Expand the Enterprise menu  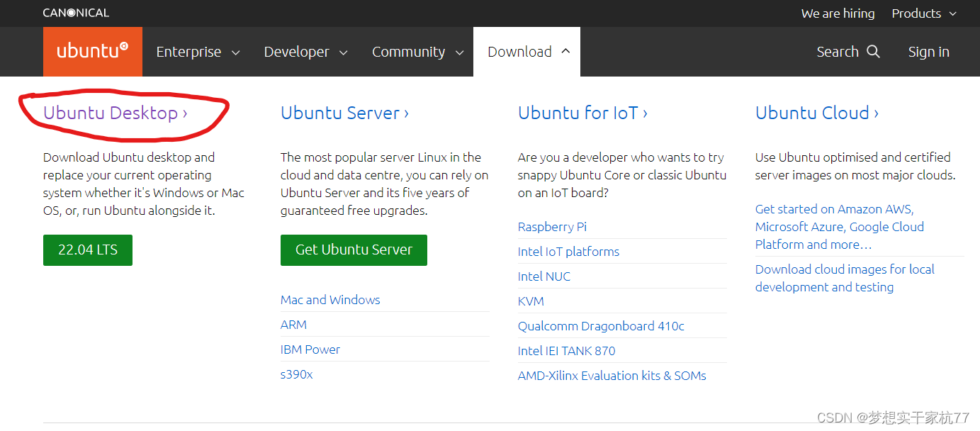(198, 52)
